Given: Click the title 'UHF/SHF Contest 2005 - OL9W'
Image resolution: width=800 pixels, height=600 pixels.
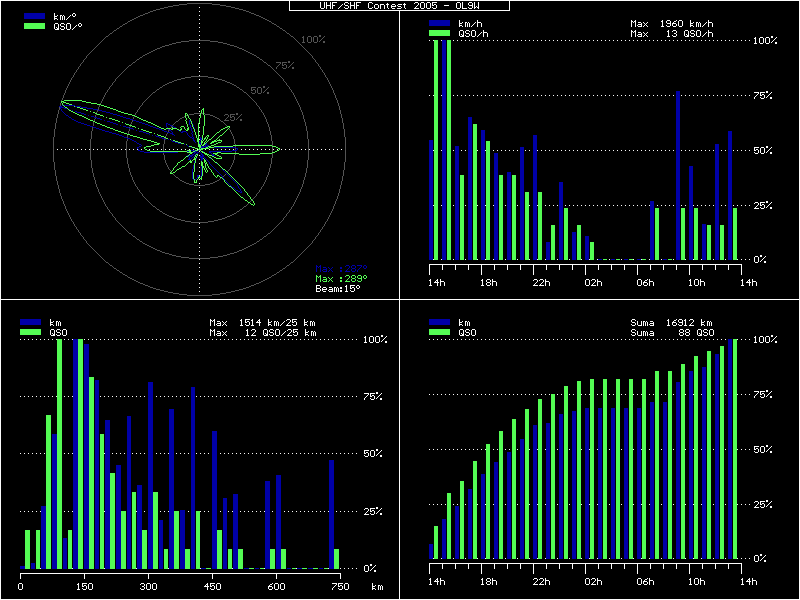Looking at the screenshot, I should click(399, 6).
